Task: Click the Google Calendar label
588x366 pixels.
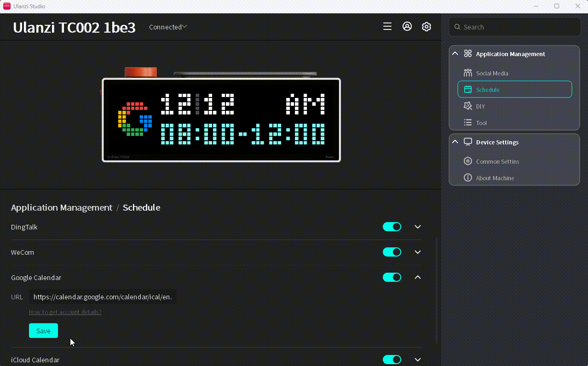Action: pyautogui.click(x=36, y=278)
